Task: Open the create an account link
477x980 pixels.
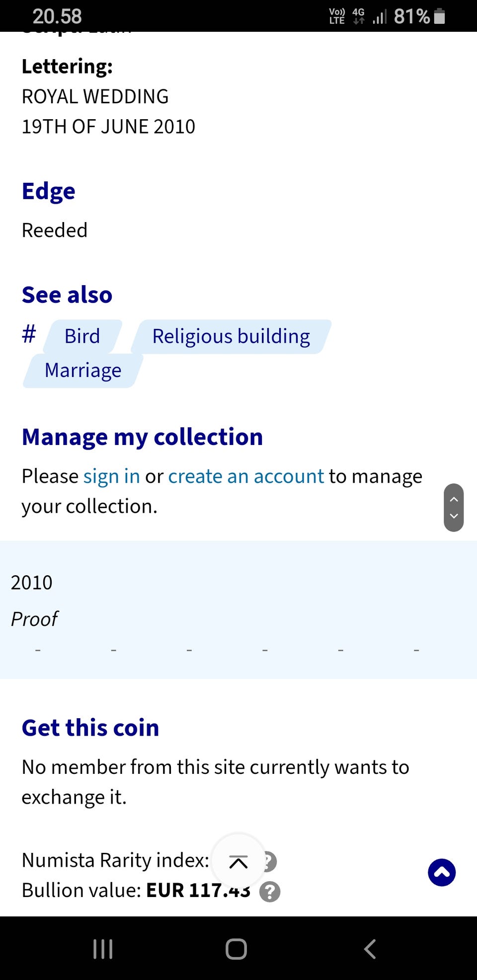Action: (246, 476)
